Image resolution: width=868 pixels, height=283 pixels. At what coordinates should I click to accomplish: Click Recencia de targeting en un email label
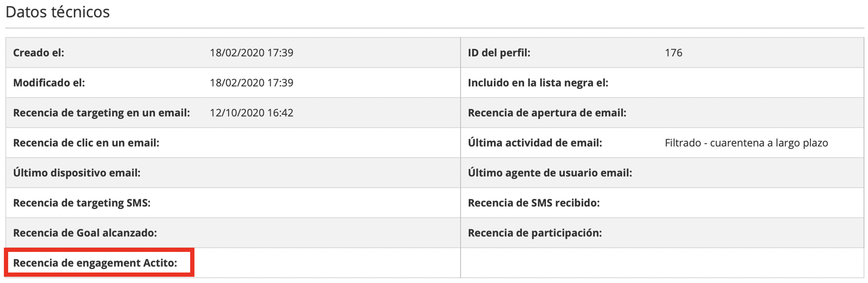pyautogui.click(x=101, y=113)
